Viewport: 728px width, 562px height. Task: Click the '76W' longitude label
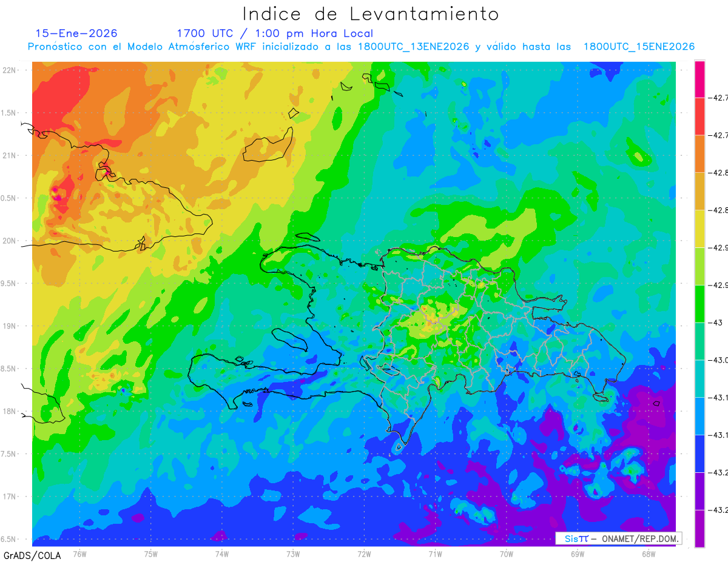(79, 554)
